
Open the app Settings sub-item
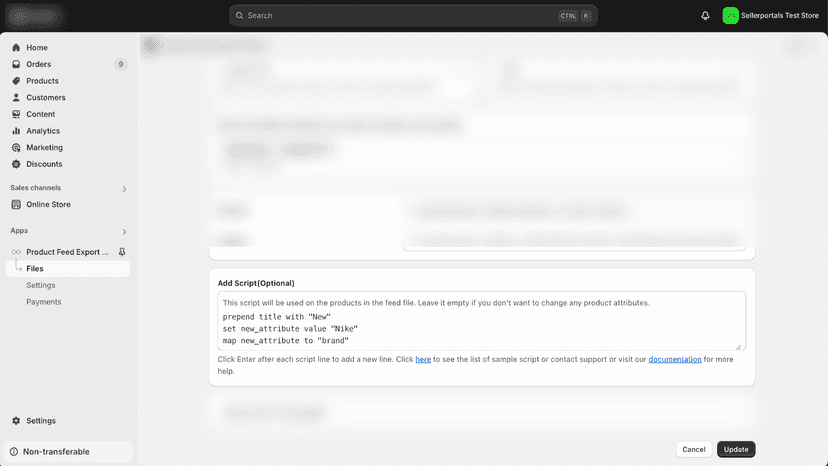click(41, 285)
